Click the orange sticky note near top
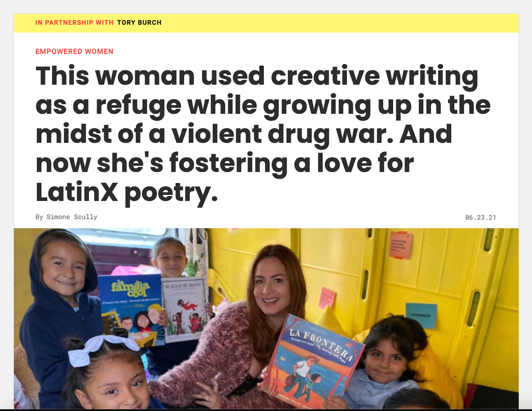 pyautogui.click(x=401, y=245)
